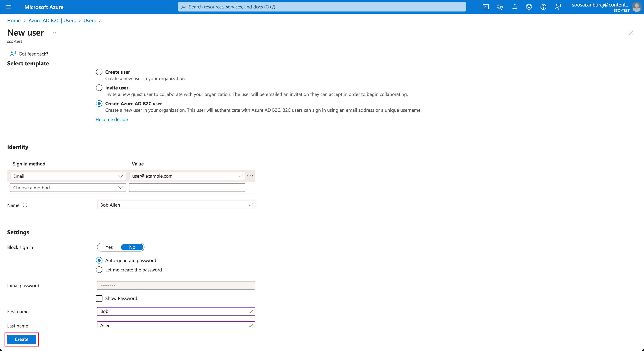Screen dimensions: 644x351
Task: Click the Initial password field
Action: coord(176,285)
